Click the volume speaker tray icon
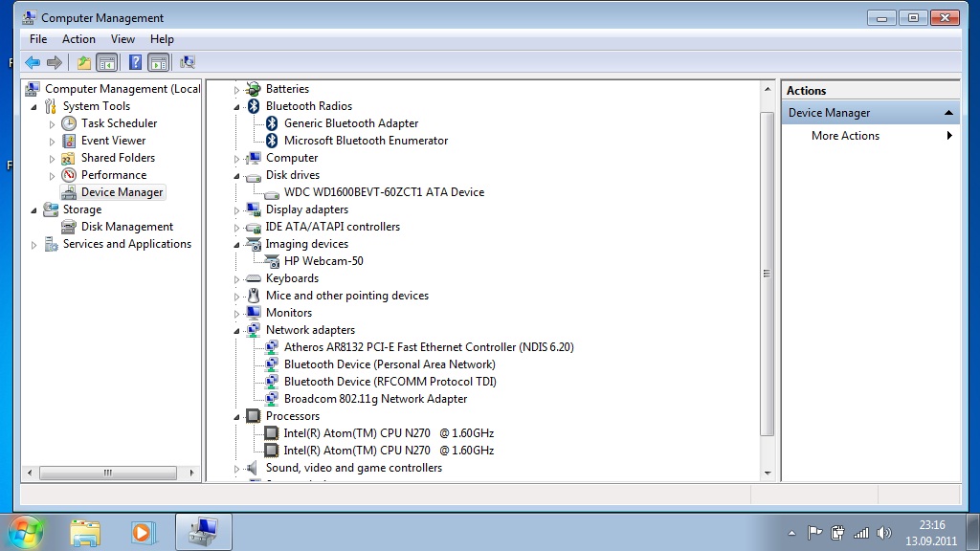 pos(883,533)
